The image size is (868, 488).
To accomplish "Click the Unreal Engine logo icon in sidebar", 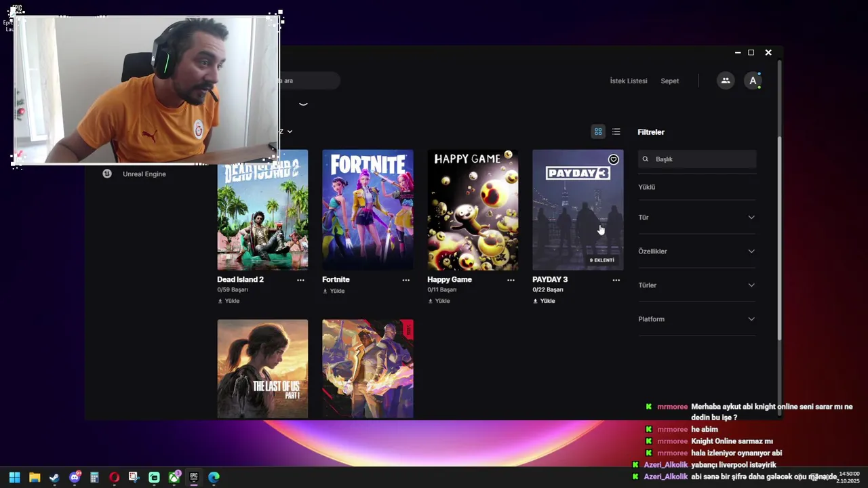I will point(107,174).
